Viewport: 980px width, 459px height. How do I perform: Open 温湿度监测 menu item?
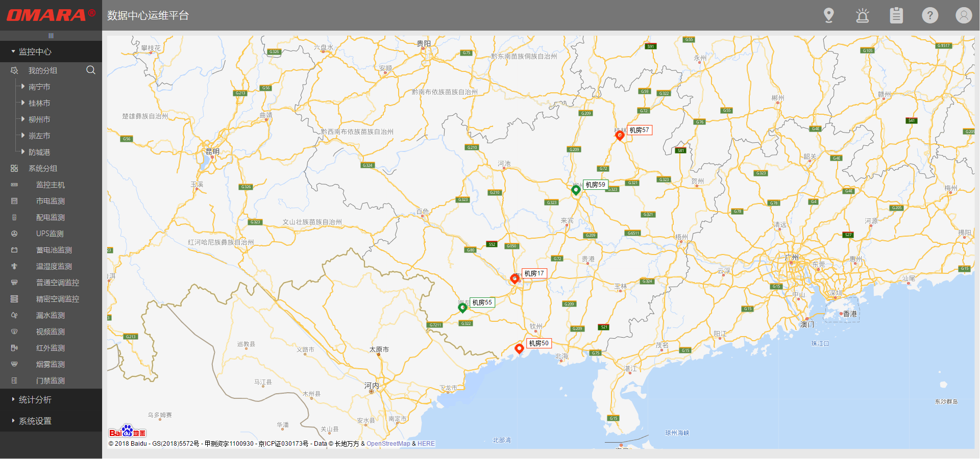(54, 266)
